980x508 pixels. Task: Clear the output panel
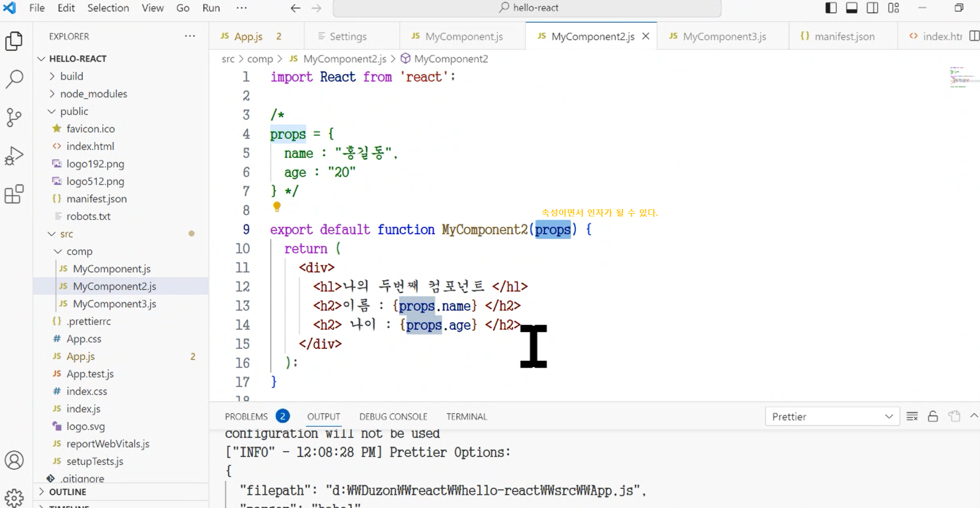coord(912,416)
